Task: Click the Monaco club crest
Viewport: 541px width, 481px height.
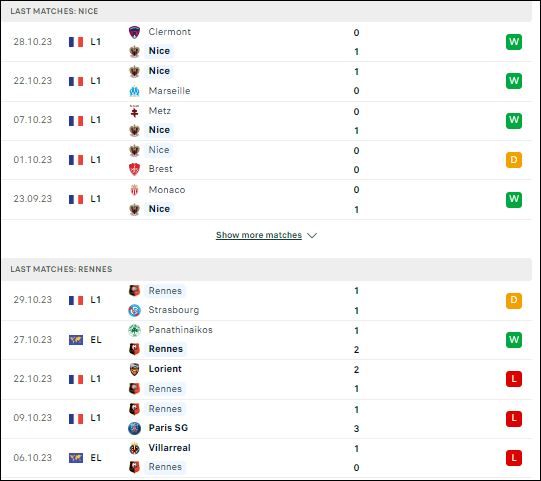Action: tap(134, 190)
